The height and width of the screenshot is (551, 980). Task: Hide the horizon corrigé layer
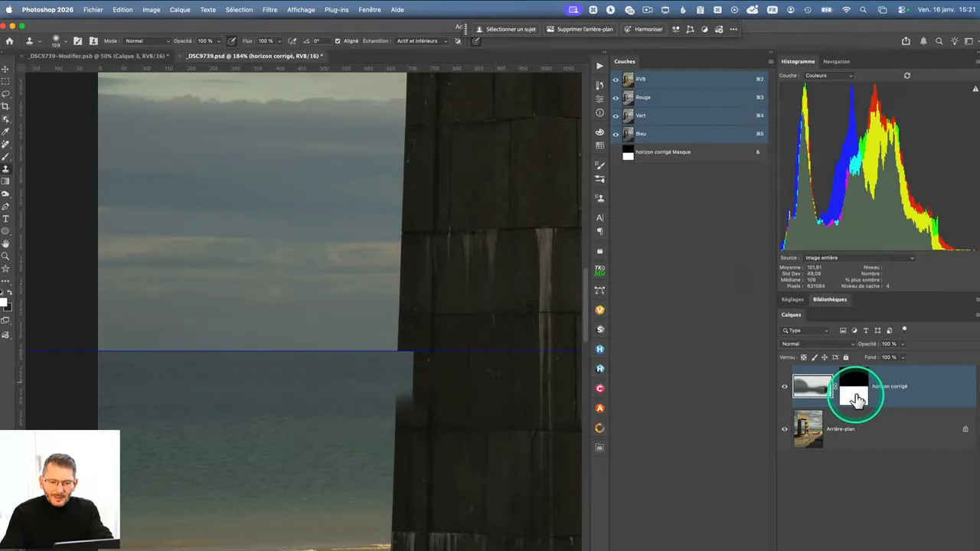click(784, 386)
